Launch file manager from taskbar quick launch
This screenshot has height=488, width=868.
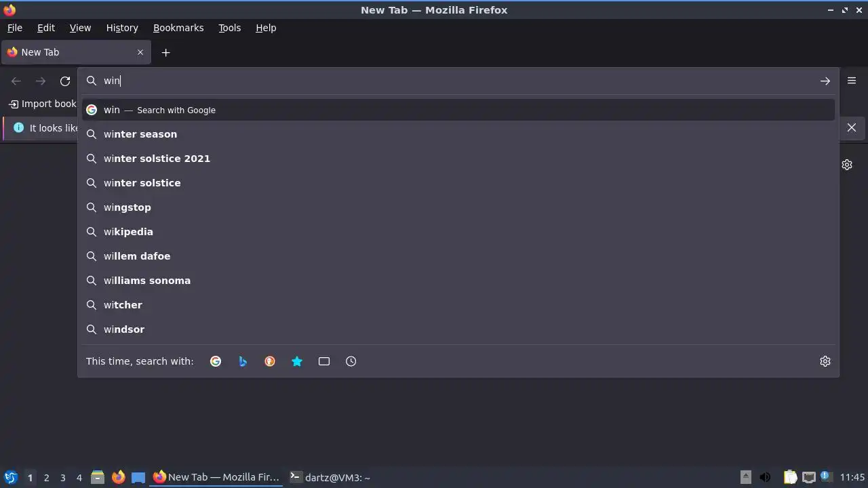98,477
